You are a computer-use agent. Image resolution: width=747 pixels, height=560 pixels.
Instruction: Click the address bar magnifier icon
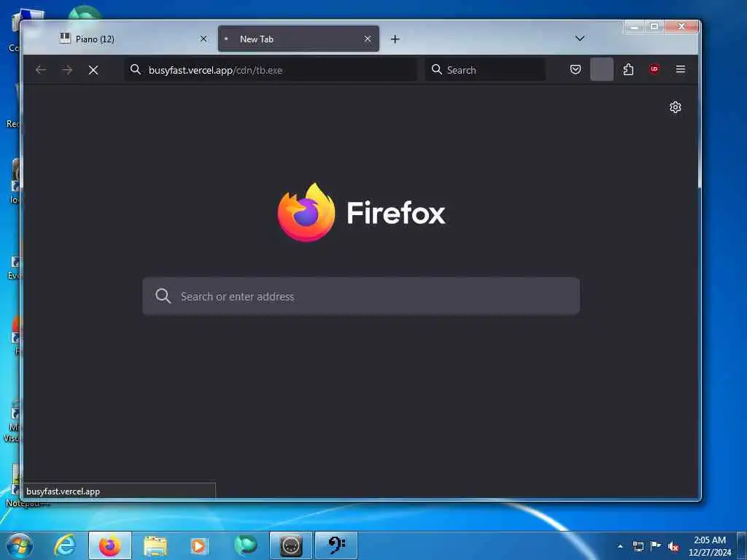click(x=135, y=69)
